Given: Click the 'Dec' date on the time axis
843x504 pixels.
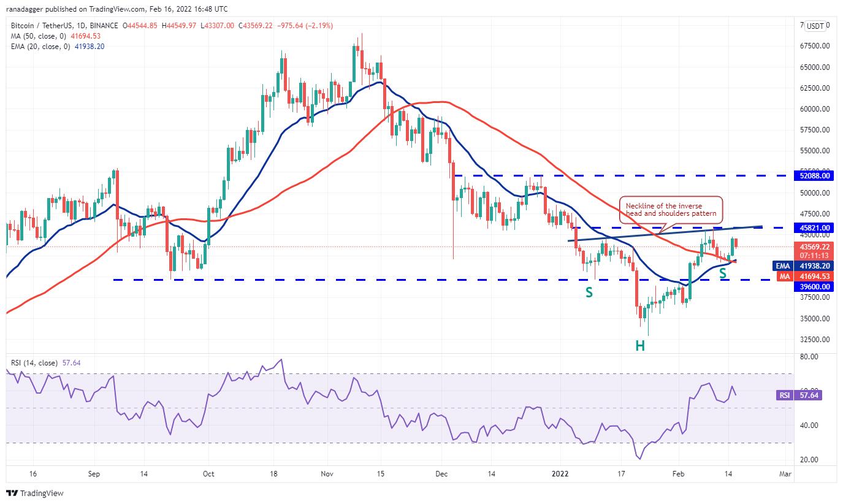Looking at the screenshot, I should (442, 474).
